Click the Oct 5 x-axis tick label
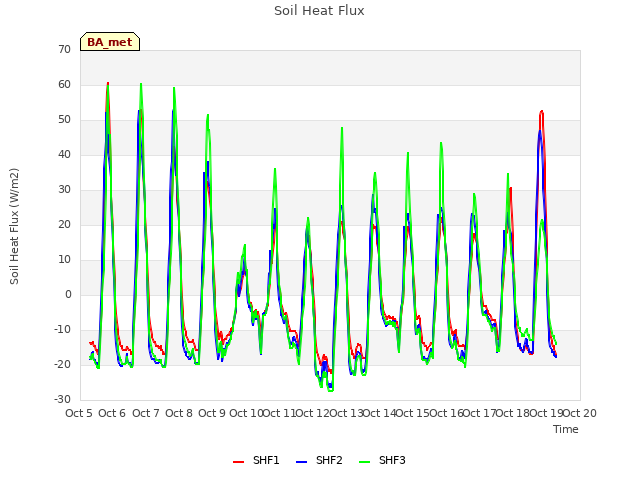Screen dimensions: 640x480 point(79,413)
